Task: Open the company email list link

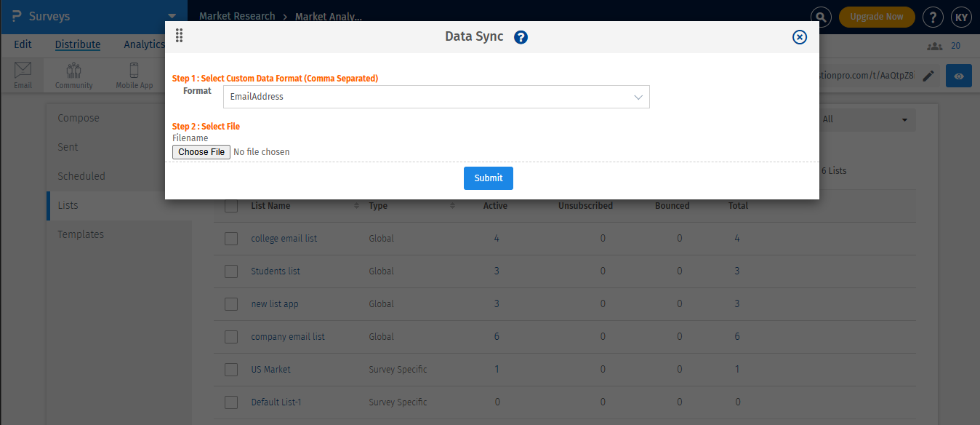Action: [x=288, y=337]
